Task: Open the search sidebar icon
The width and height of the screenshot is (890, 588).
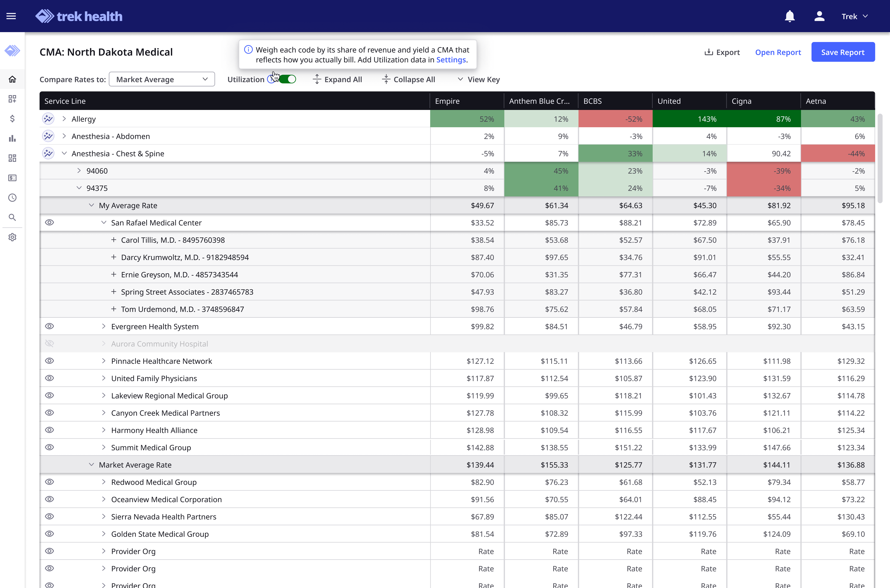Action: pyautogui.click(x=12, y=218)
